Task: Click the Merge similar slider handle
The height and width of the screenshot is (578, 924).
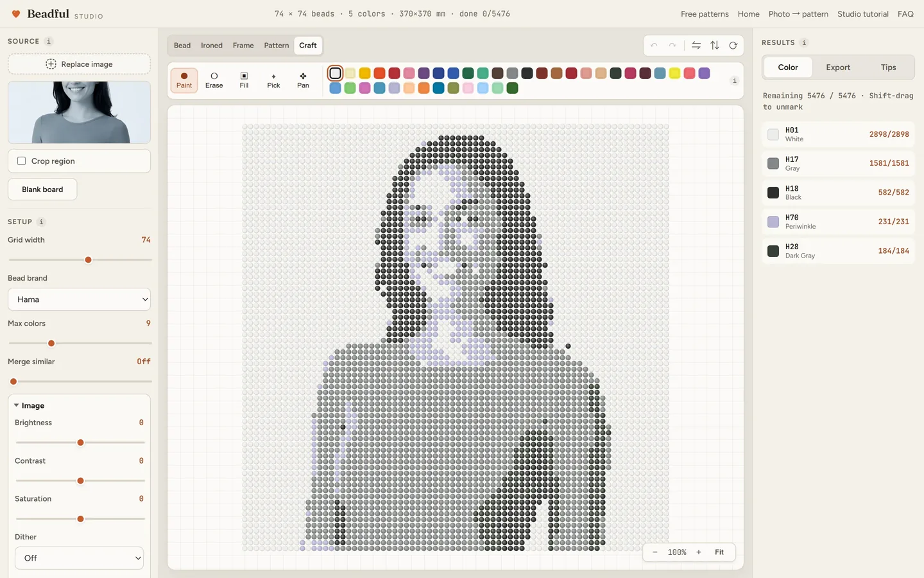Action: tap(13, 381)
